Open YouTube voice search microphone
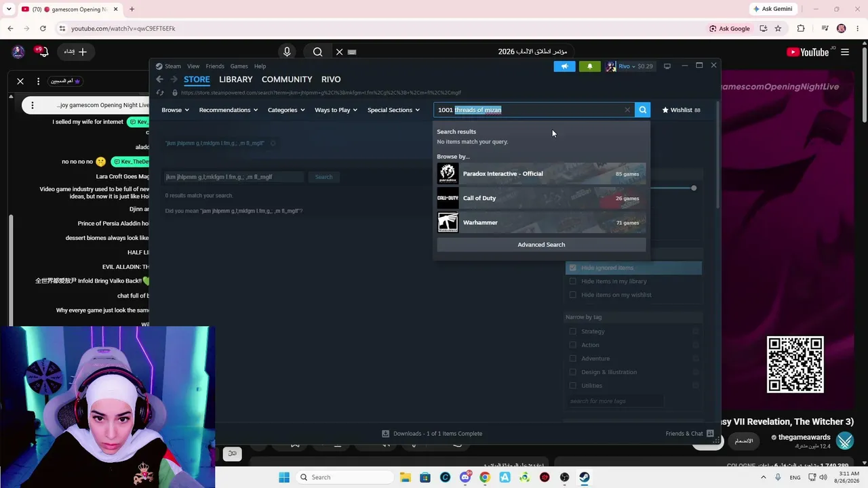This screenshot has height=488, width=868. click(x=287, y=52)
